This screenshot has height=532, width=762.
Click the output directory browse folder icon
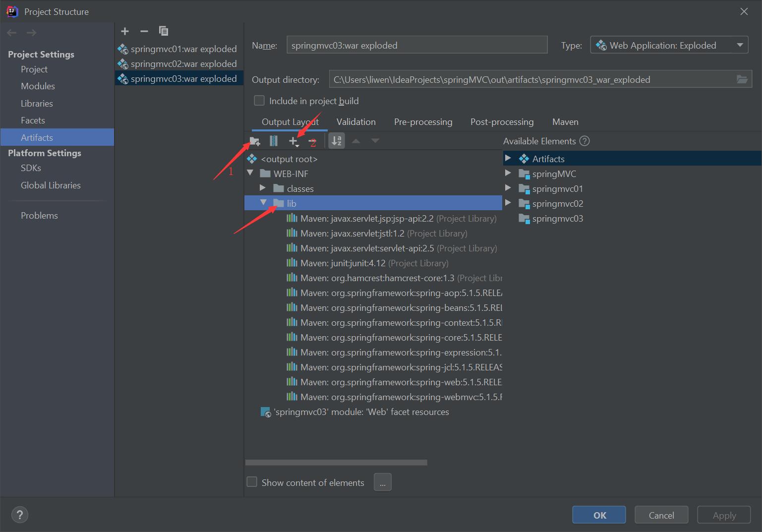[x=742, y=79]
